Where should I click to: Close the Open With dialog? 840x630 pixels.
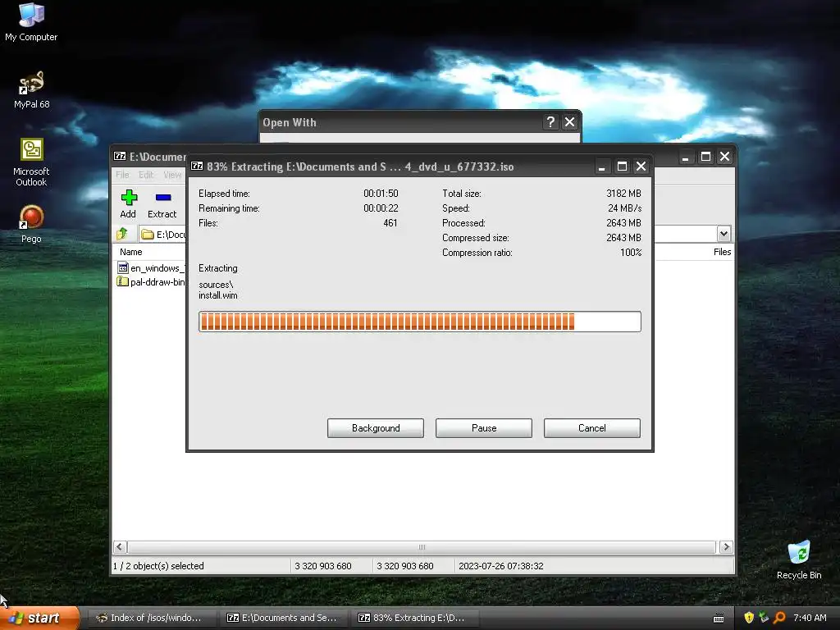[x=569, y=122]
